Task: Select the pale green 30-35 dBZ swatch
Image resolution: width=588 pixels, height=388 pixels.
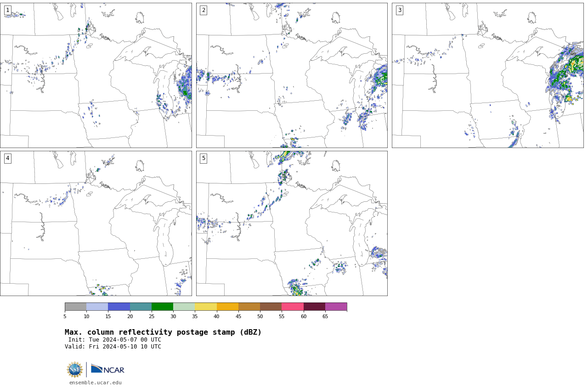Action: (184, 307)
